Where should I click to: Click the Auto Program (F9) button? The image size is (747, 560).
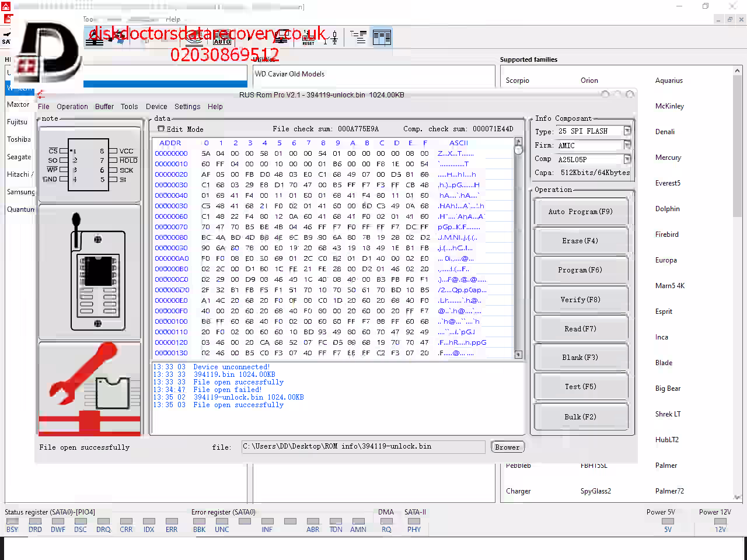(x=581, y=212)
